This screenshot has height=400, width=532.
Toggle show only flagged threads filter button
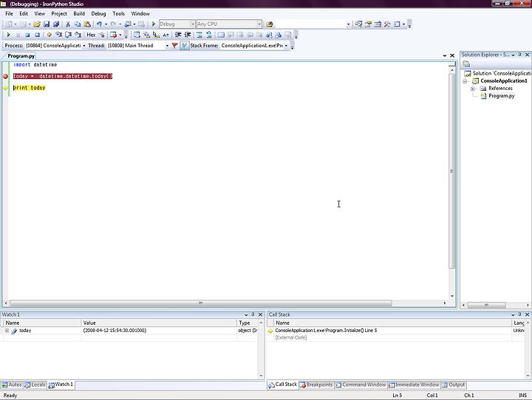tap(184, 46)
